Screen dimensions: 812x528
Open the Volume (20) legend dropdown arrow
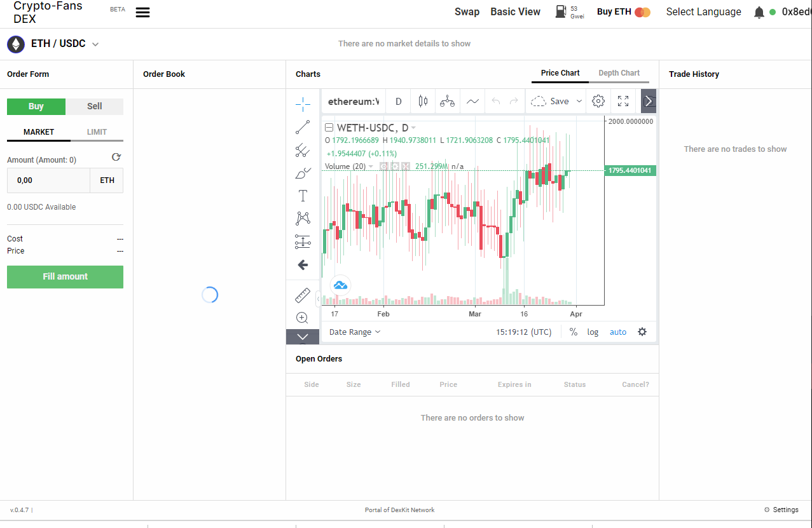372,166
